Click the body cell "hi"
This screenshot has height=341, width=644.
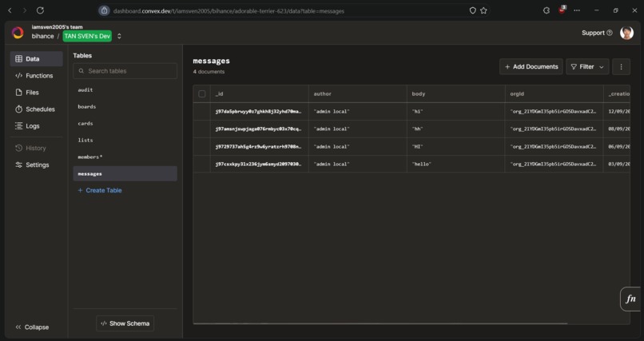click(455, 112)
